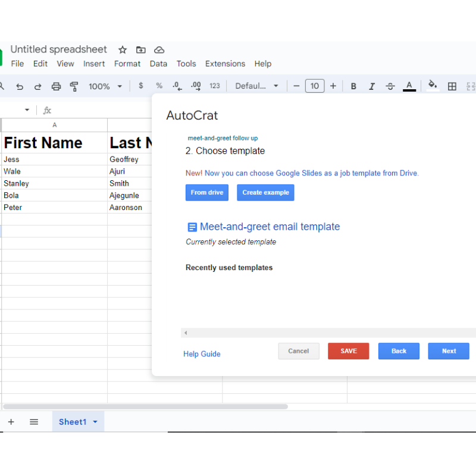Select the cell containing Jess
The height and width of the screenshot is (476, 476).
[55, 159]
